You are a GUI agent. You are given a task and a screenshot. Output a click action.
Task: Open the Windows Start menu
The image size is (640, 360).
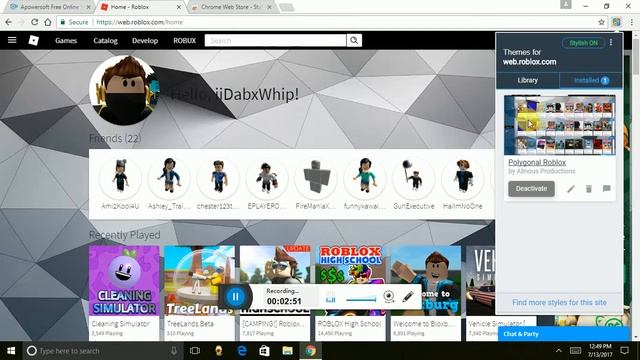[11, 351]
